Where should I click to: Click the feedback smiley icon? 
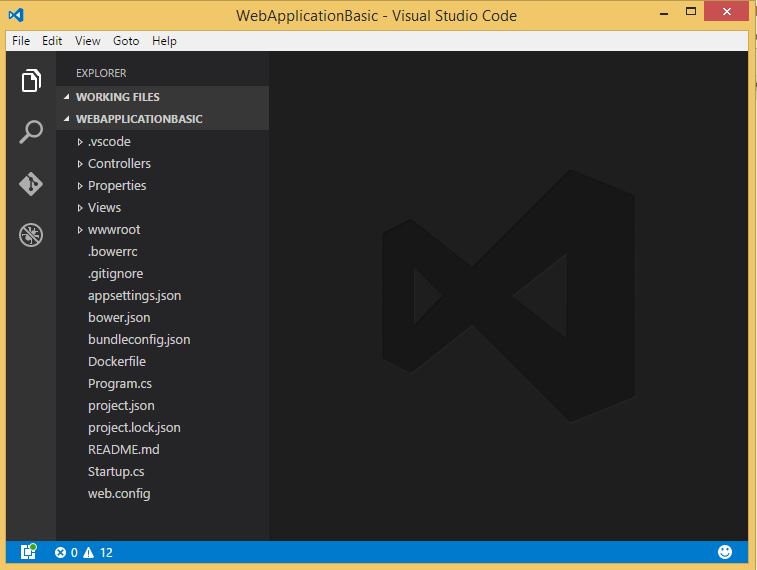725,552
